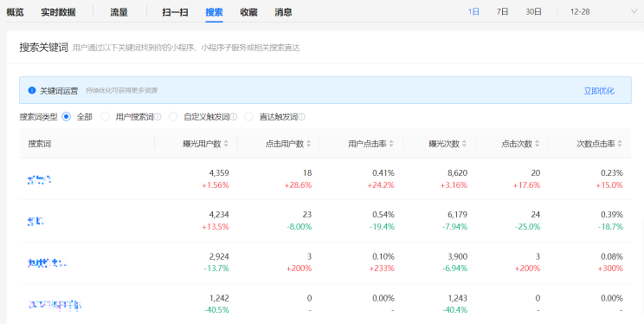The height and width of the screenshot is (324, 644).
Task: Click the 0.41% user click rate cell
Action: (x=383, y=173)
